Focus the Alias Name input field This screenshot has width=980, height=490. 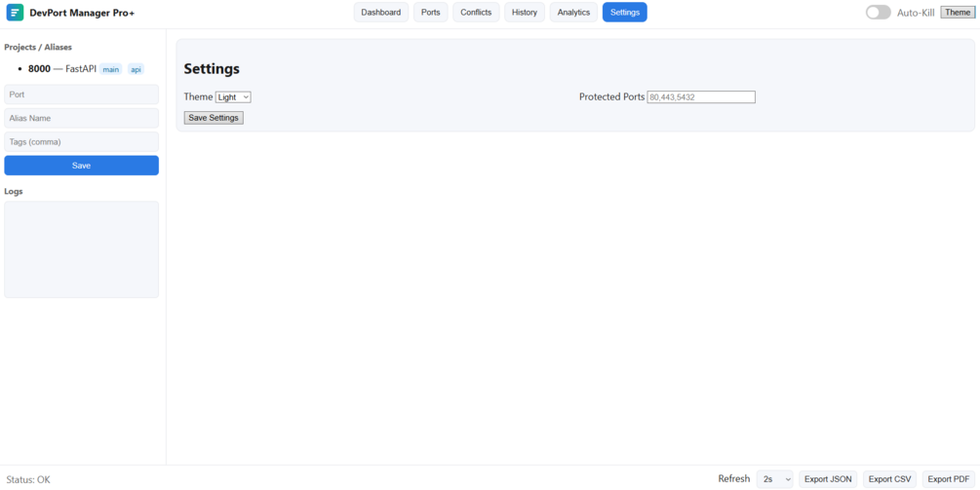pos(81,118)
